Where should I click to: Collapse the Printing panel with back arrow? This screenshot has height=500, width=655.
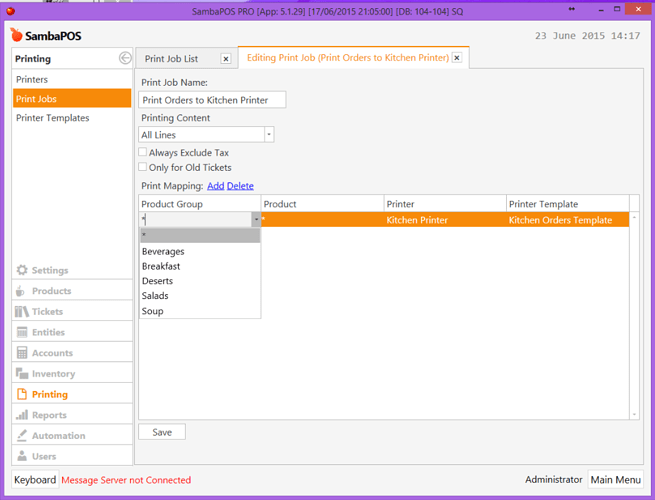(x=125, y=58)
